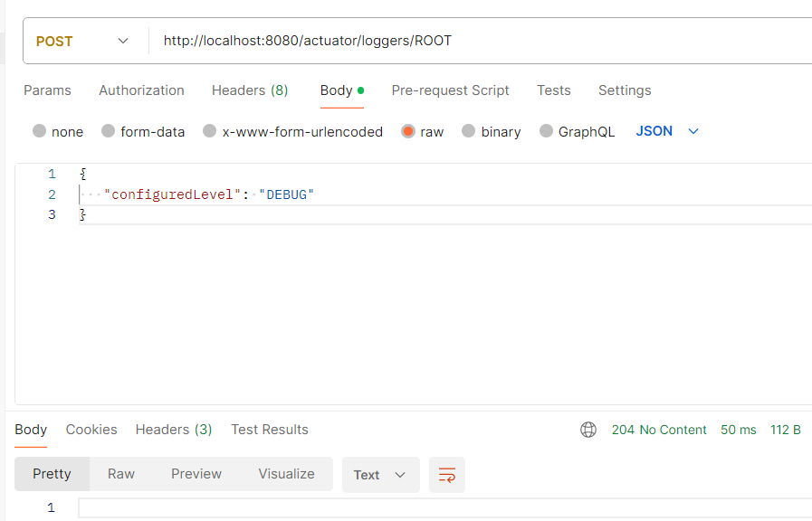
Task: Switch to Preview response view
Action: (x=196, y=474)
